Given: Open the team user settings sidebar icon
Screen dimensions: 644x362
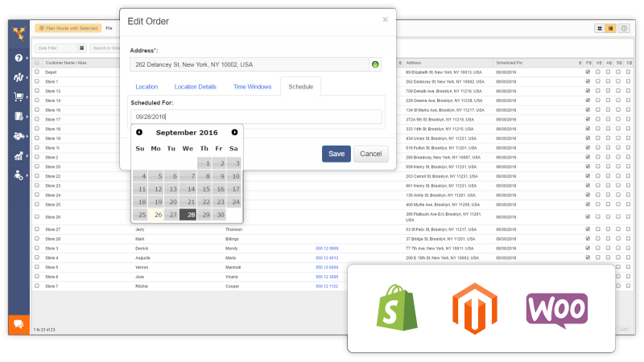Looking at the screenshot, I should 19,175.
